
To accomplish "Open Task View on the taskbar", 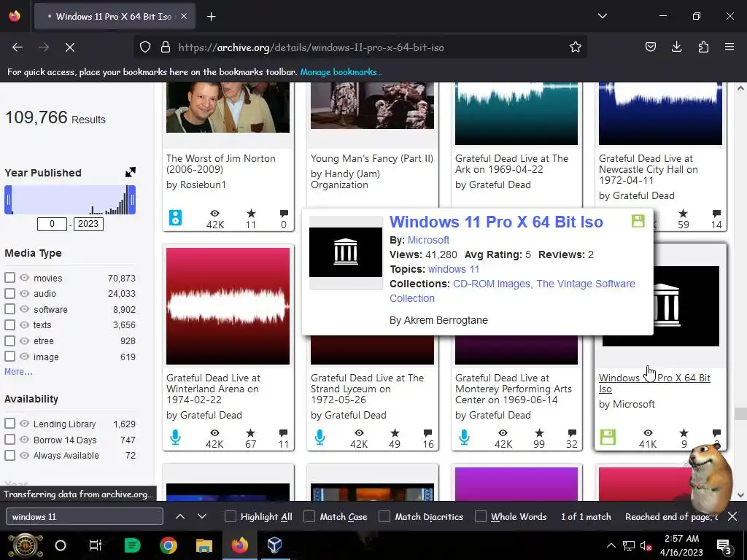I will tap(96, 545).
